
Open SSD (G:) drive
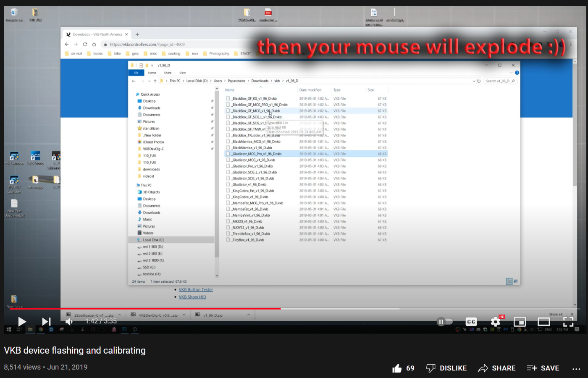tap(149, 267)
